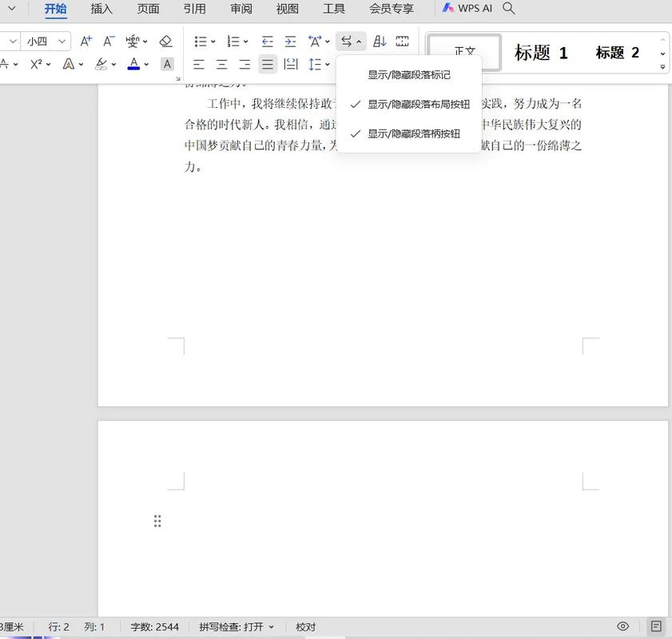Apply the 标题 1 heading style
The width and height of the screenshot is (672, 639).
pyautogui.click(x=541, y=53)
